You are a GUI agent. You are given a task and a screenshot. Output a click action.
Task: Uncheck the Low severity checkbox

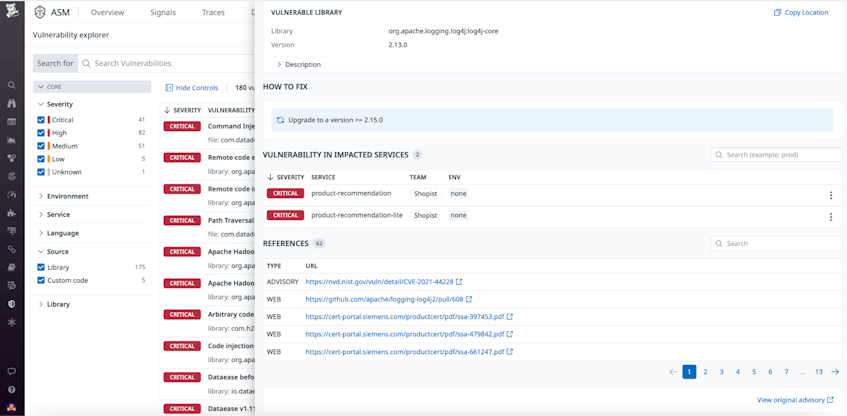(x=41, y=159)
